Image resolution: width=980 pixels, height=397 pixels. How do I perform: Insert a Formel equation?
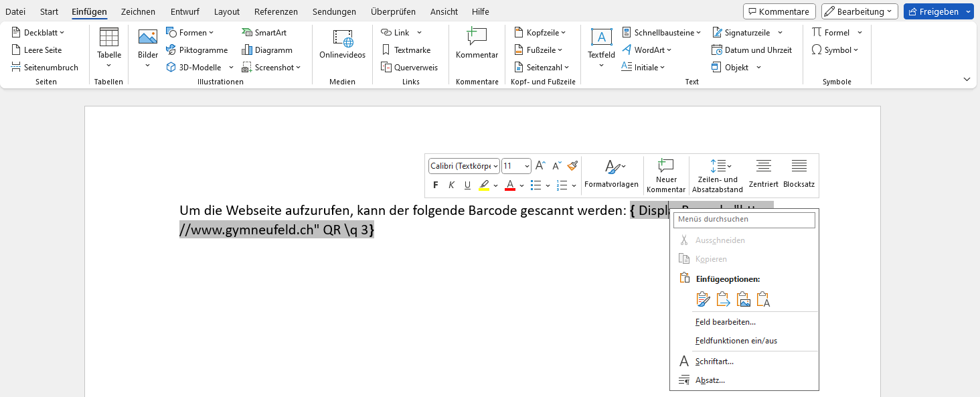[830, 32]
